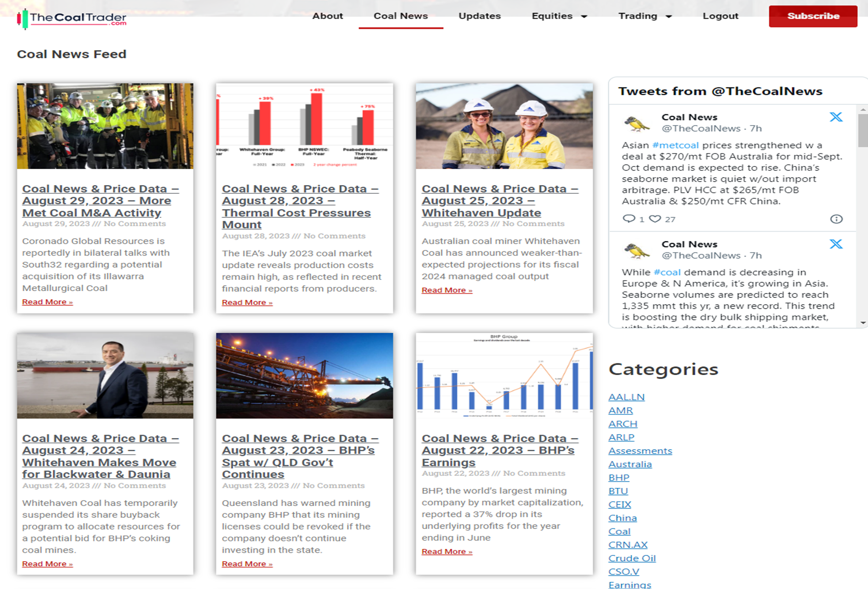Click thumbnail of miners in yellow jackets
This screenshot has height=589, width=868.
tap(105, 126)
